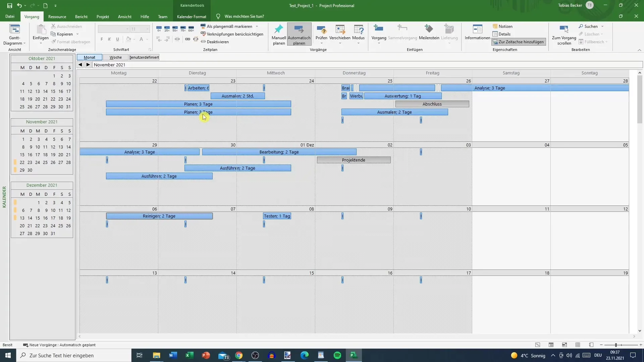
Task: Open the Windows Start menu
Action: tap(8, 355)
